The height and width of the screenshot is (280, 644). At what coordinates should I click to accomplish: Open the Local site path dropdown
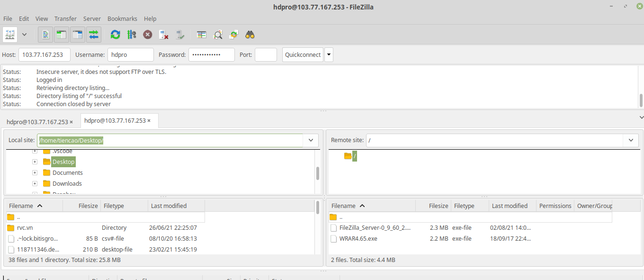(311, 140)
